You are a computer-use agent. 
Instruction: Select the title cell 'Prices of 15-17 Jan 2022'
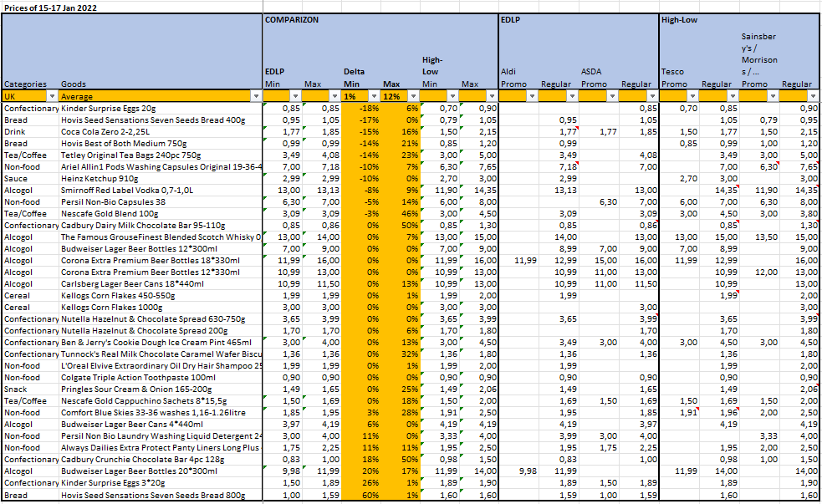pyautogui.click(x=50, y=8)
